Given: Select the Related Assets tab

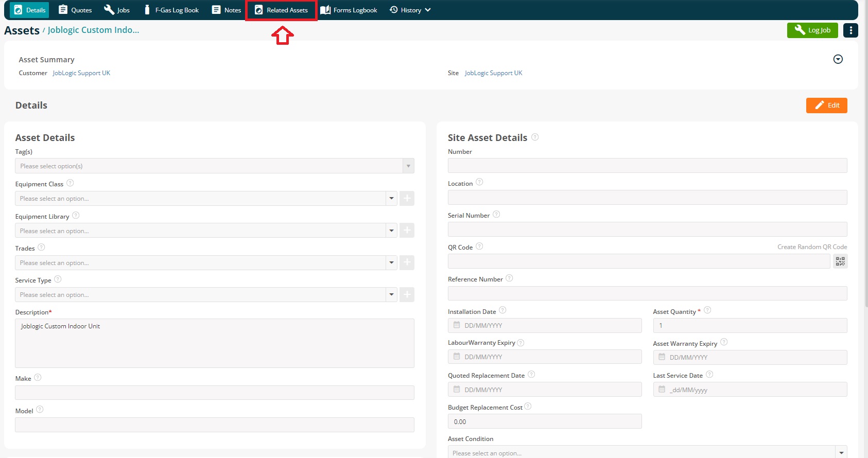Looking at the screenshot, I should (281, 10).
